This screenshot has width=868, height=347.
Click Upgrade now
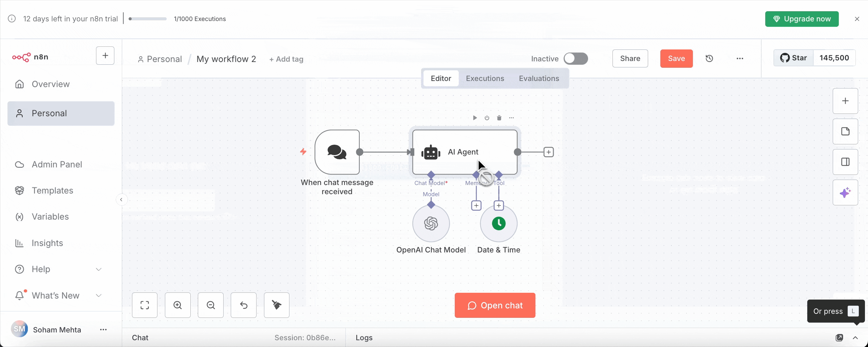coord(802,19)
